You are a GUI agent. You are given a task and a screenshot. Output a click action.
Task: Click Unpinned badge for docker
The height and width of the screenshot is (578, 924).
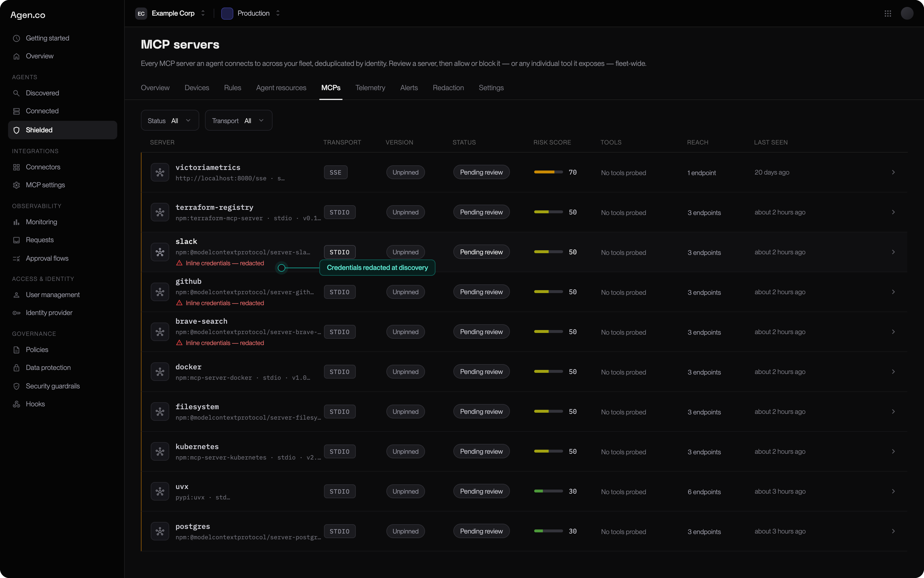click(x=405, y=372)
